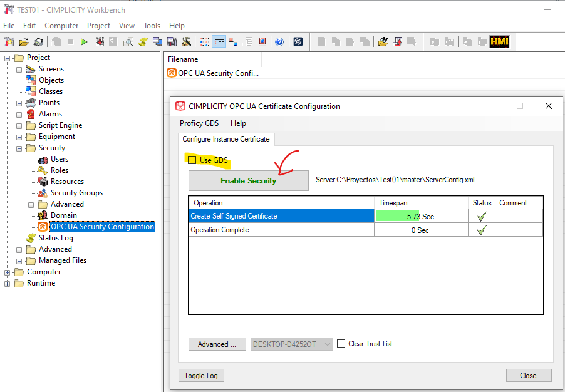The height and width of the screenshot is (392, 565).
Task: Click the magnifying glass search toolbar icon
Action: click(128, 42)
